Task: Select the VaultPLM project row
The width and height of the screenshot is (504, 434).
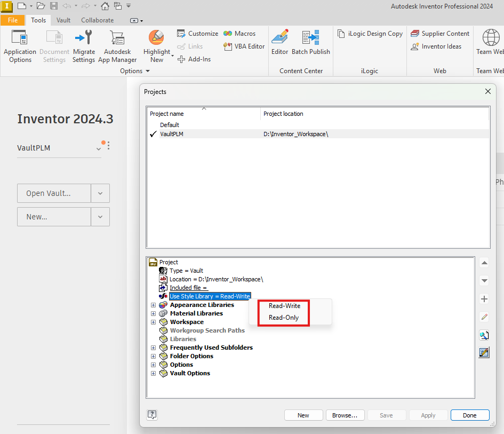Action: tap(318, 134)
